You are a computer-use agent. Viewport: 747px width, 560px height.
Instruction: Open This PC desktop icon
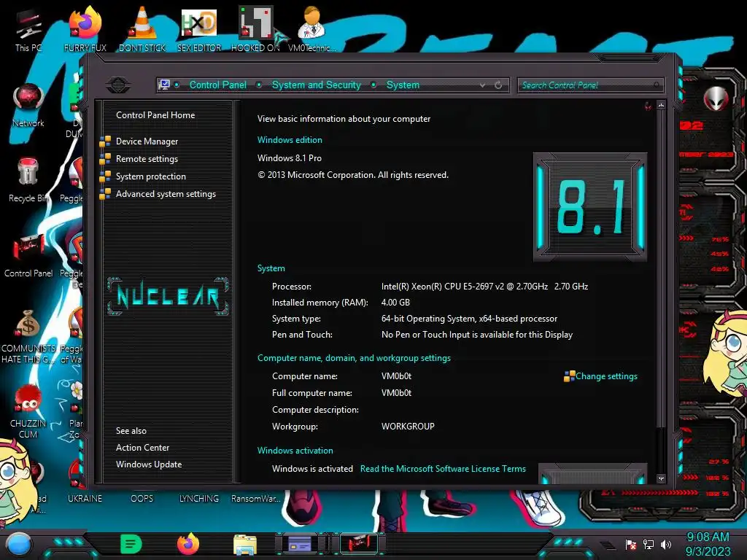[28, 30]
